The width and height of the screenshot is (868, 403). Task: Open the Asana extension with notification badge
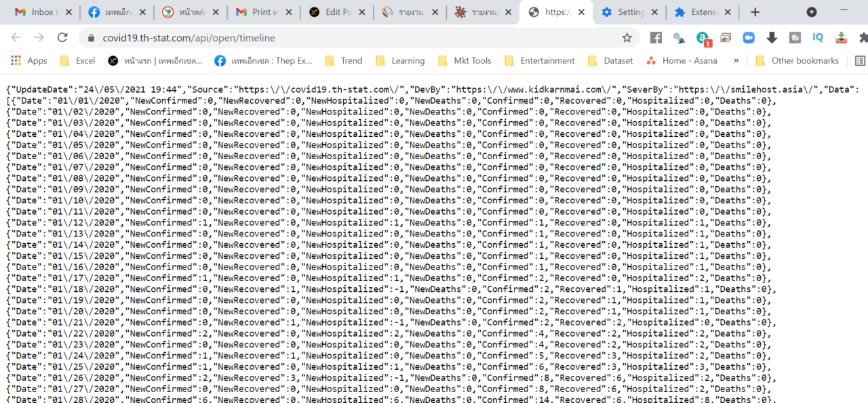coord(703,37)
